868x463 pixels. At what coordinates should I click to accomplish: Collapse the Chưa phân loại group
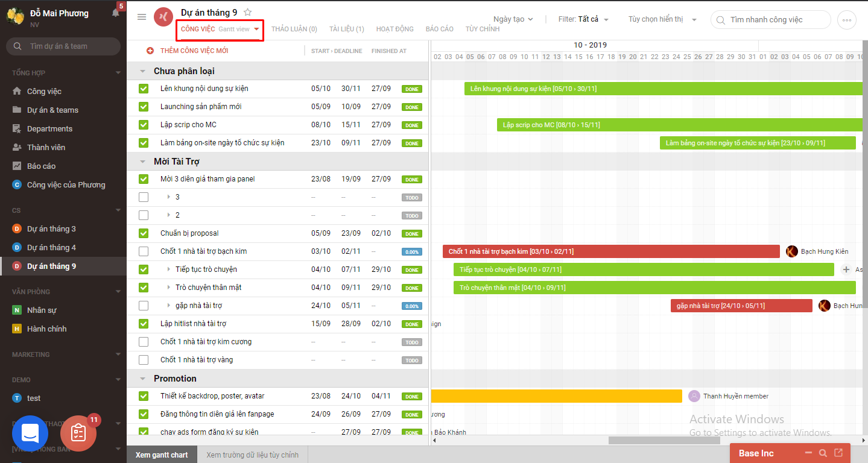[x=143, y=71]
